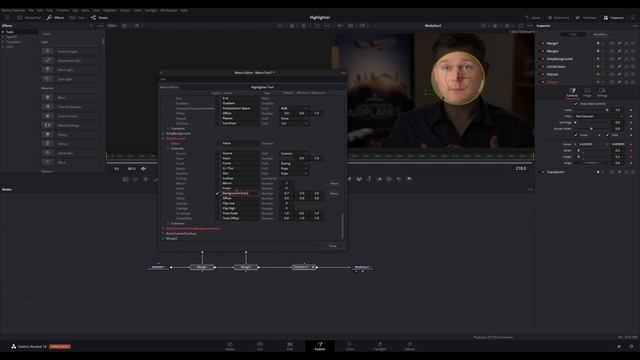Viewport: 640px width, 360px height.
Task: Collapse the Controls group in macro editor
Action: [x=168, y=149]
